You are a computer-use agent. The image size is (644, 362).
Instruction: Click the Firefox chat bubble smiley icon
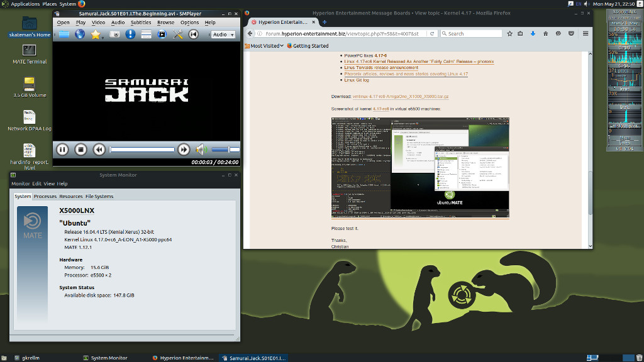click(558, 34)
